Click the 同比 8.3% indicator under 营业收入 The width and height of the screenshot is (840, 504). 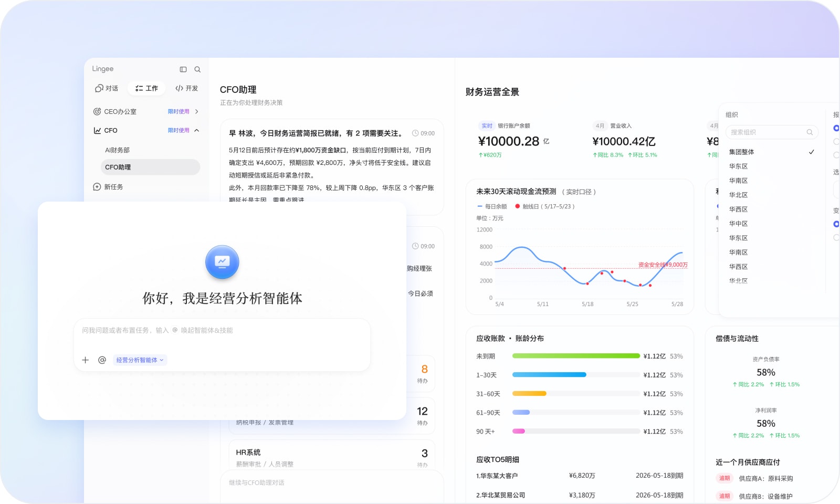(608, 155)
